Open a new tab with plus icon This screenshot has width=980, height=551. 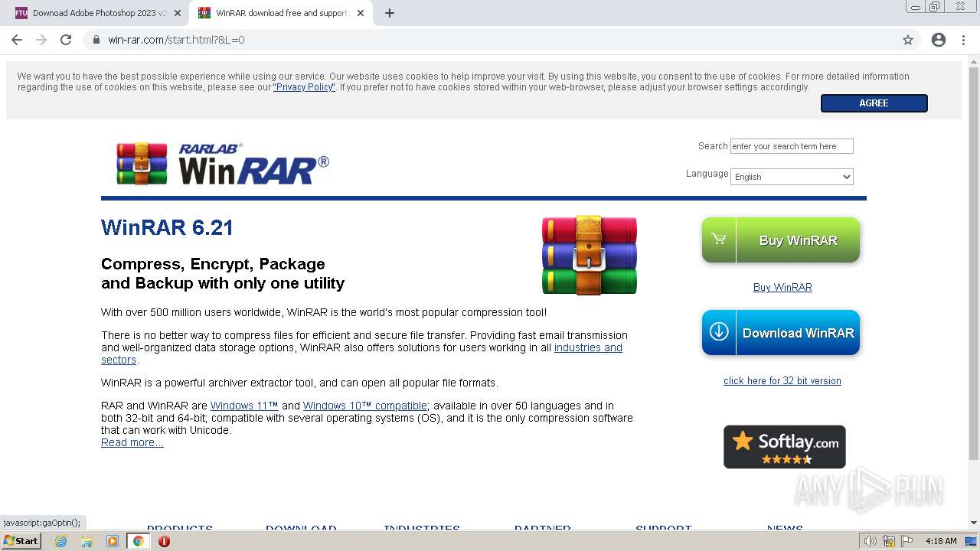[390, 13]
